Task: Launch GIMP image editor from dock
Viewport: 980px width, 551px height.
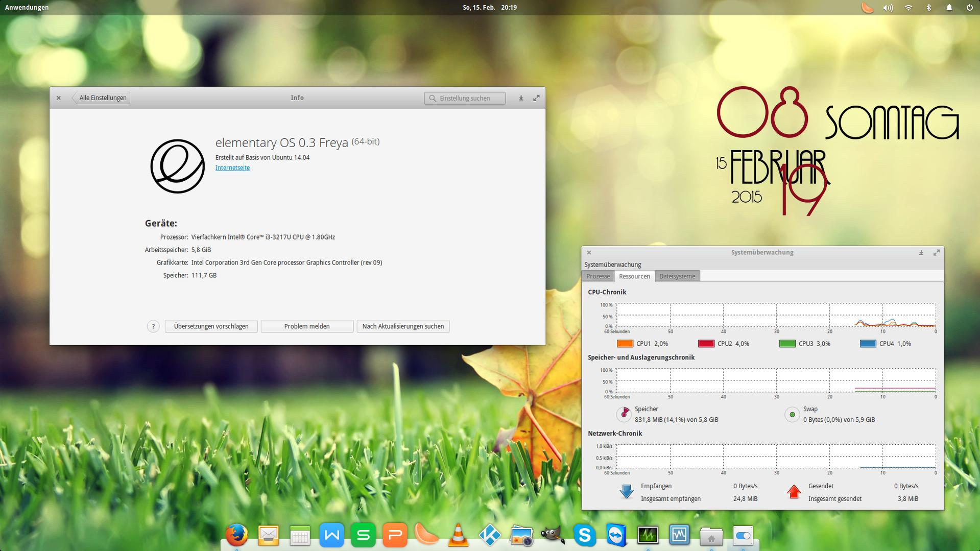Action: tap(553, 535)
